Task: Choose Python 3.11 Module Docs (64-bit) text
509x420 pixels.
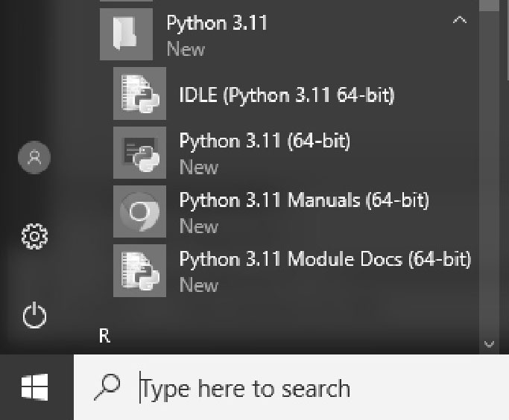Action: coord(325,259)
